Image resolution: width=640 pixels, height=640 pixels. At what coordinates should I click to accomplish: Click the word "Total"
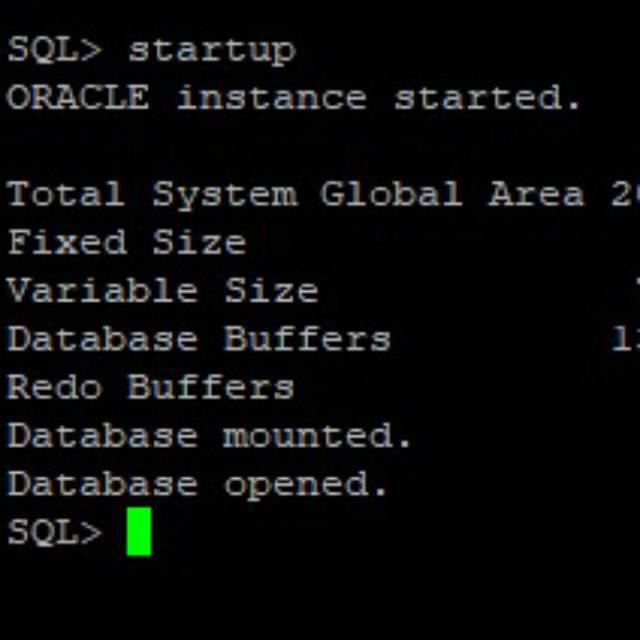tap(66, 194)
